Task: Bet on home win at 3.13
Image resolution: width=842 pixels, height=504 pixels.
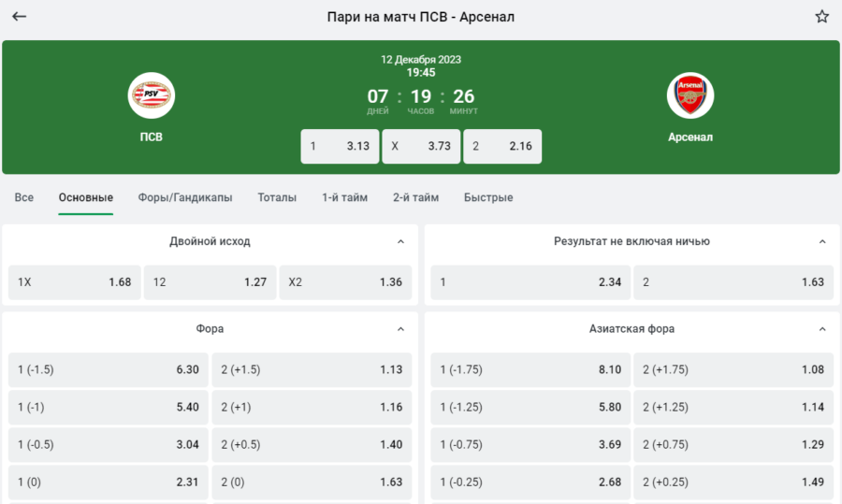Action: pos(340,146)
